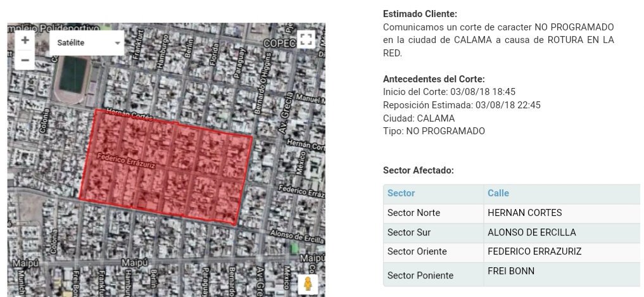Click the Alonso de Ercilla map street label
This screenshot has height=297, width=644.
tap(297, 236)
